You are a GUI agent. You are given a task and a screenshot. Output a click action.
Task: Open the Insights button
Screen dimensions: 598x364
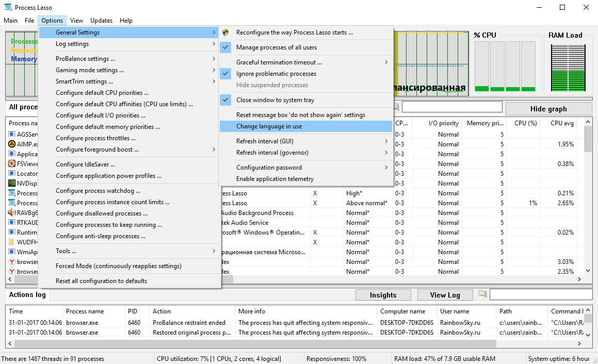tap(383, 295)
